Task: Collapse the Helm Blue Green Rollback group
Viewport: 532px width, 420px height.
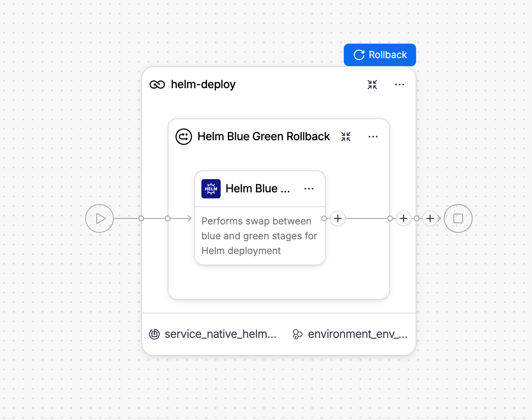Action: pos(346,137)
